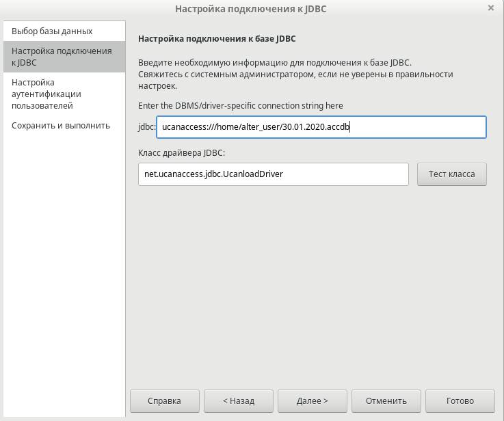Go back using the < Назад button
504x421 pixels.
[239, 400]
